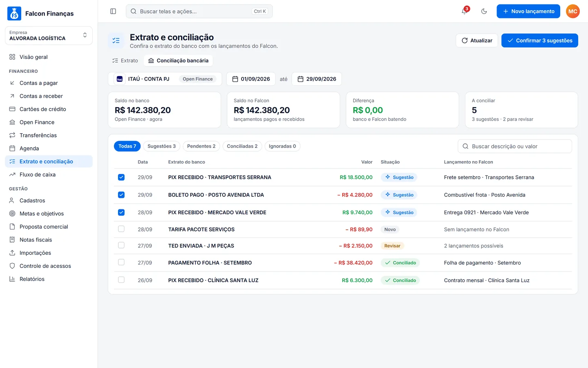Viewport: 588px width, 368px height.
Task: Uncheck the Mercado Vale Verde row checkbox
Action: click(121, 213)
